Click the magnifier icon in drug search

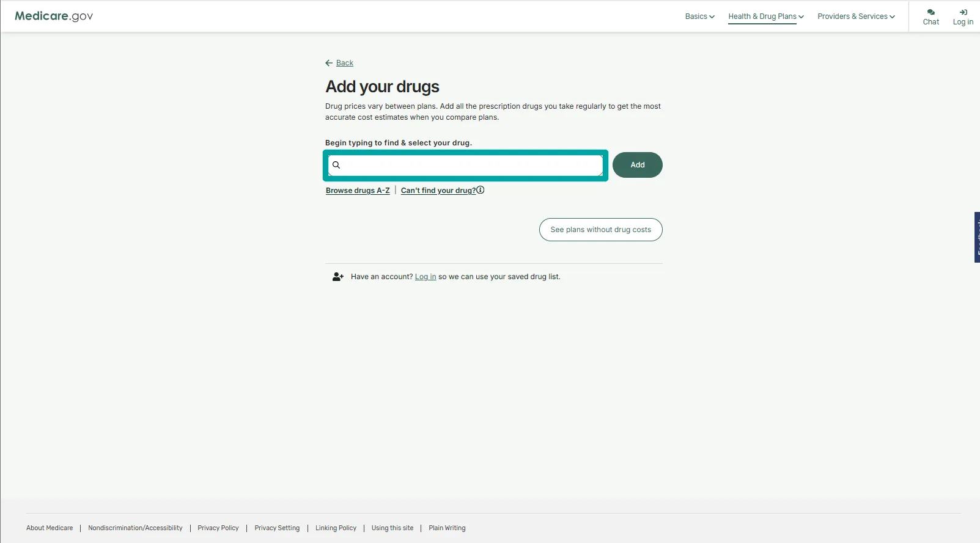336,165
